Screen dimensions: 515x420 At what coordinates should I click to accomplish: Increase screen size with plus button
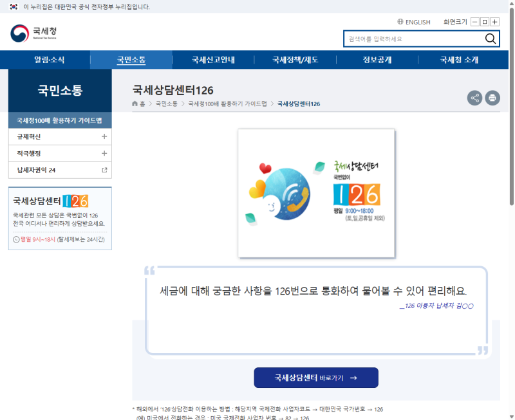(494, 22)
